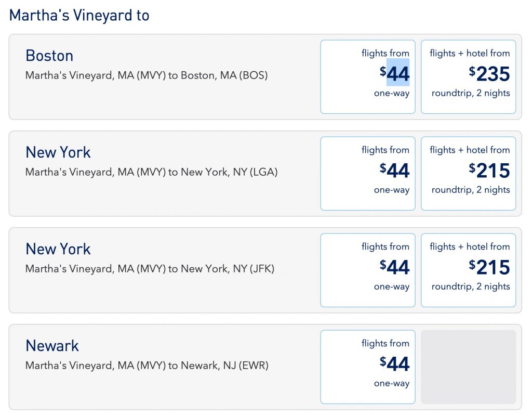Click the "one-way" label in Newark fare card
Image resolution: width=532 pixels, height=416 pixels.
click(x=392, y=384)
